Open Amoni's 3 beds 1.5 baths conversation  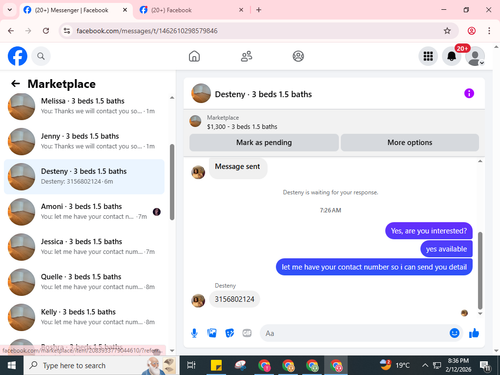click(84, 212)
